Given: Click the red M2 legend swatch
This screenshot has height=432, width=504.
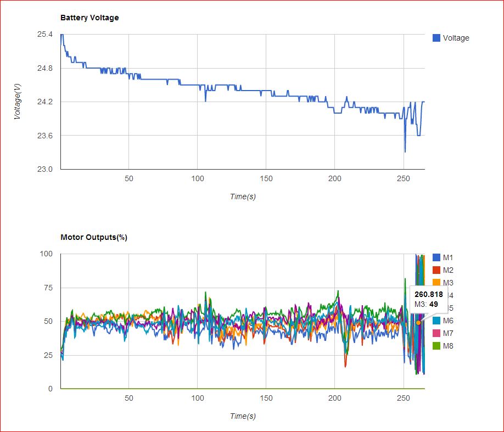Looking at the screenshot, I should click(436, 270).
